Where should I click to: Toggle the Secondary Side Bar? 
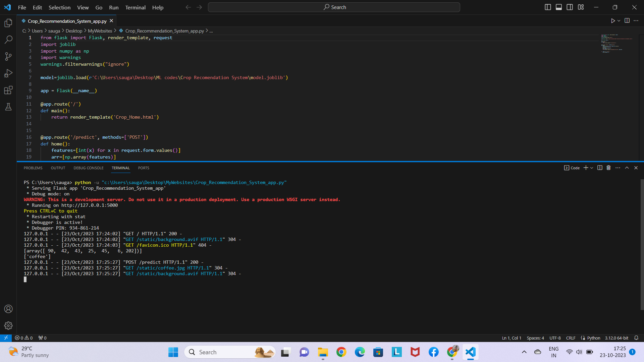coord(569,7)
